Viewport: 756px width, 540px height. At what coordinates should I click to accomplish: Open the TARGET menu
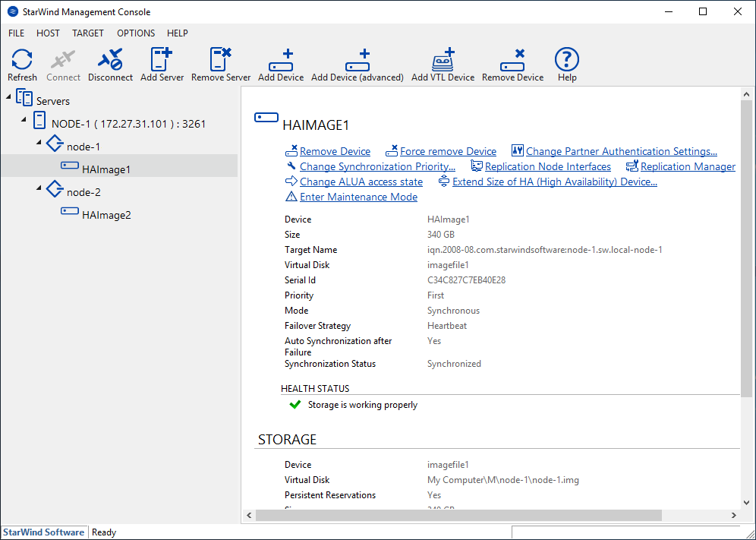point(88,33)
